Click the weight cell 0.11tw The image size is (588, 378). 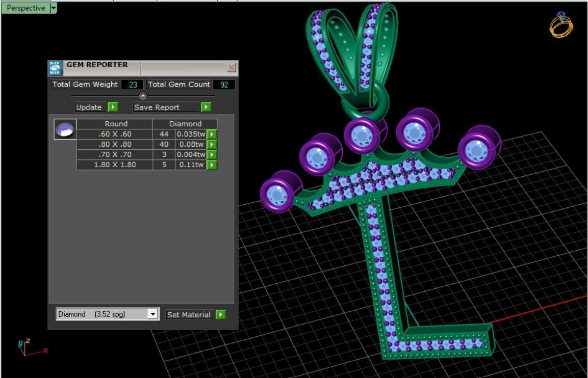pyautogui.click(x=191, y=165)
